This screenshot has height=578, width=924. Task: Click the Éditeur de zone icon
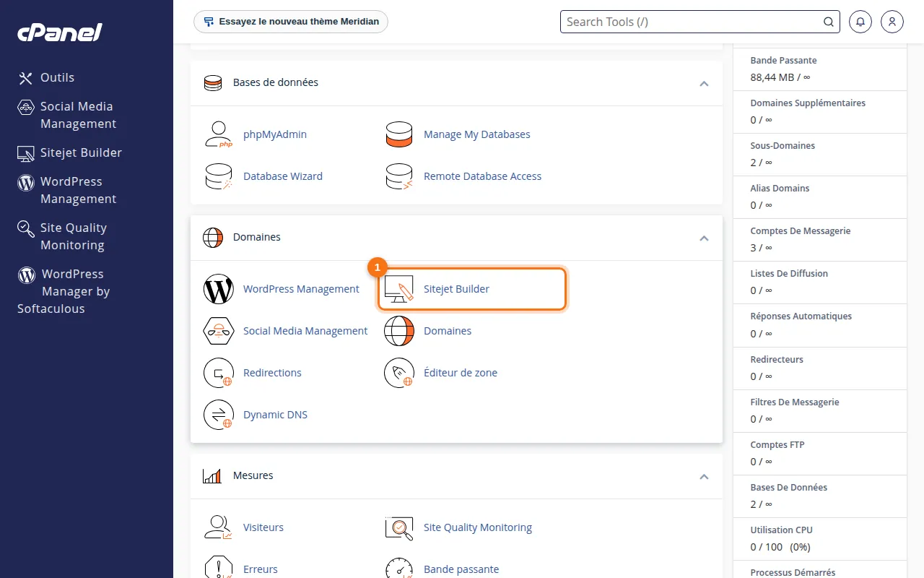tap(398, 373)
